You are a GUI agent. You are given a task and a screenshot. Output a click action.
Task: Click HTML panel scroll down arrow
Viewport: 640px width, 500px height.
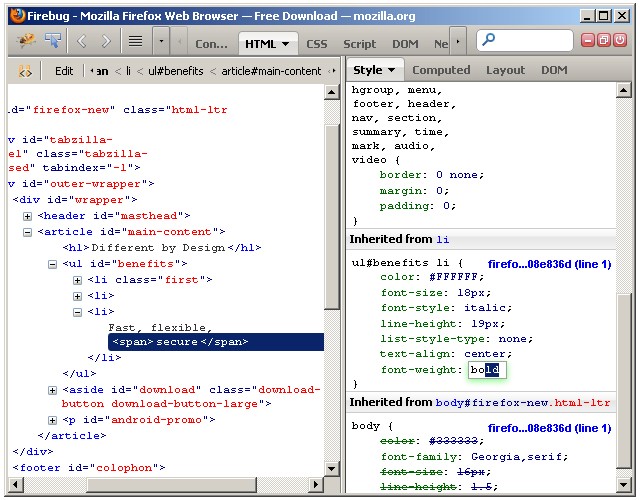[332, 469]
